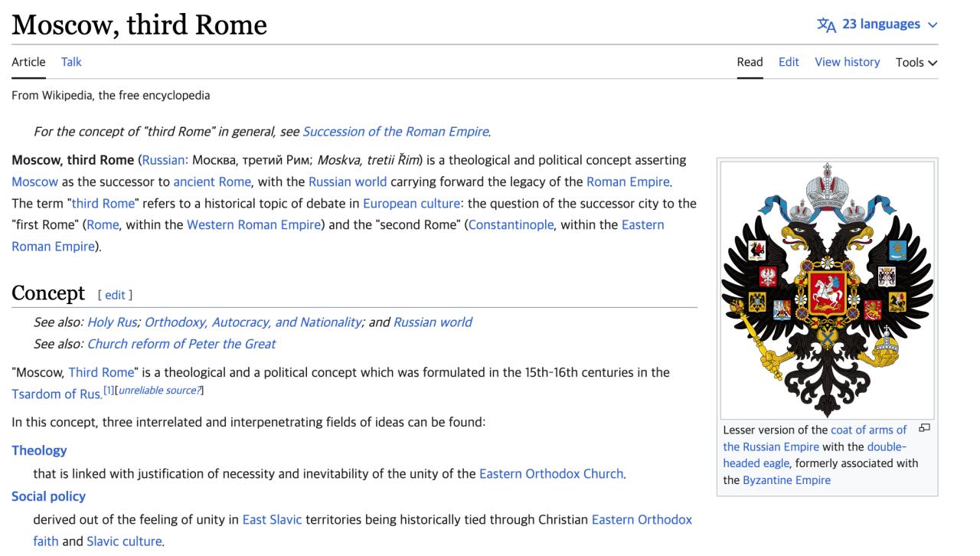The height and width of the screenshot is (556, 980).
Task: Edit the Concept section
Action: (x=115, y=295)
